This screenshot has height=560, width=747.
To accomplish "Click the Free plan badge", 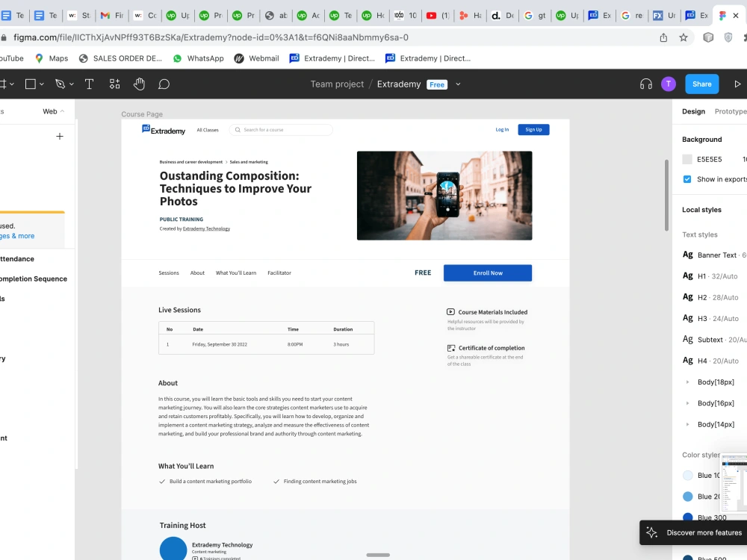I will 437,84.
